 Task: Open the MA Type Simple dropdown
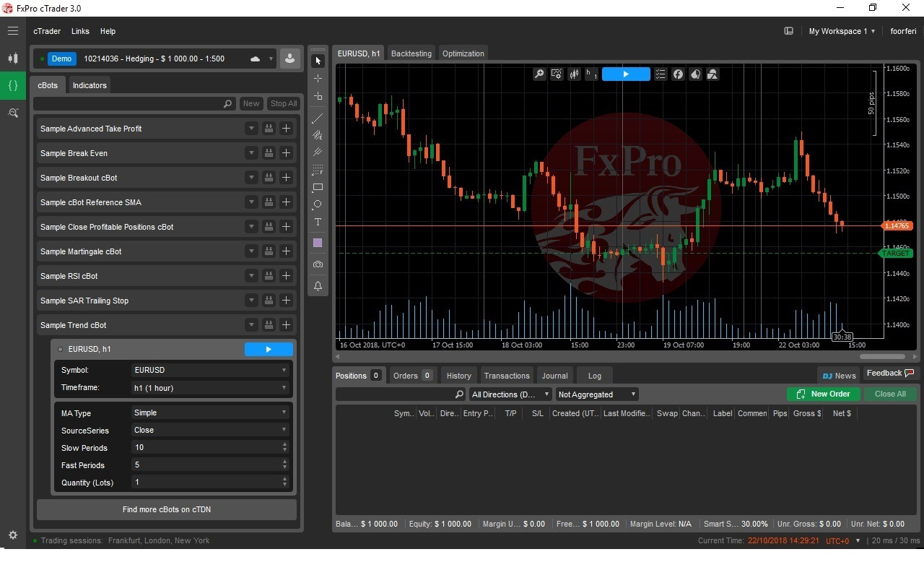[x=211, y=413]
